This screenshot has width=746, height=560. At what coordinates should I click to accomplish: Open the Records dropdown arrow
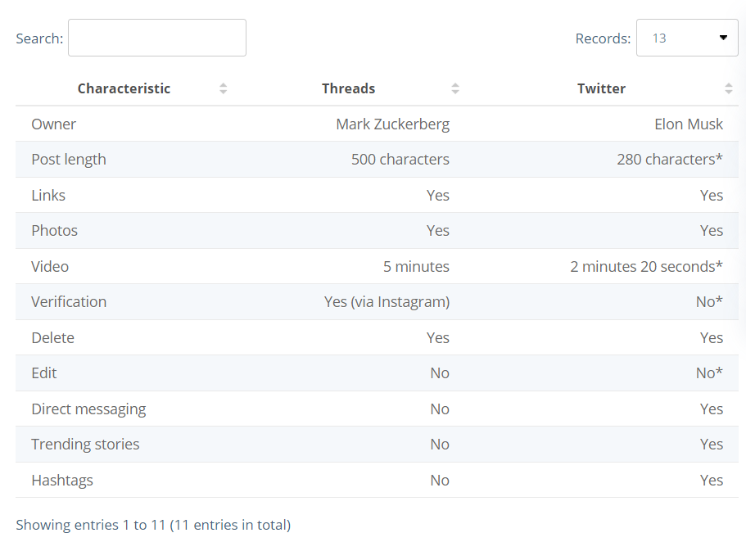click(723, 38)
